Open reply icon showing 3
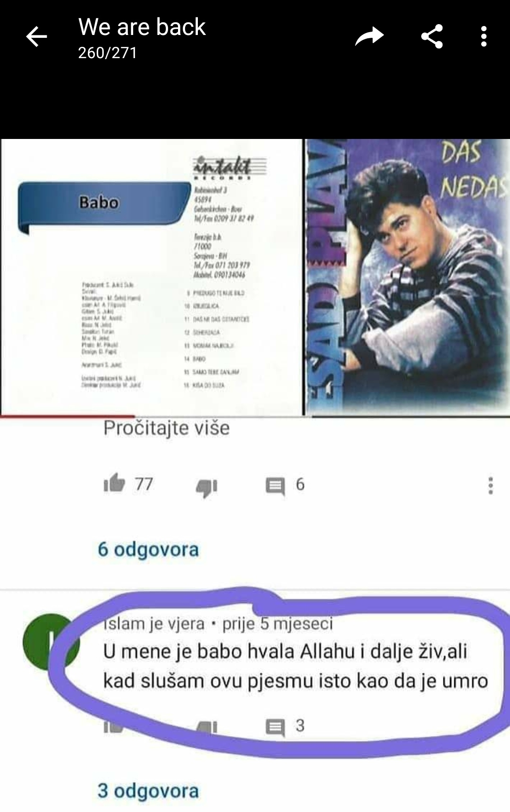This screenshot has width=510, height=812. click(x=275, y=727)
